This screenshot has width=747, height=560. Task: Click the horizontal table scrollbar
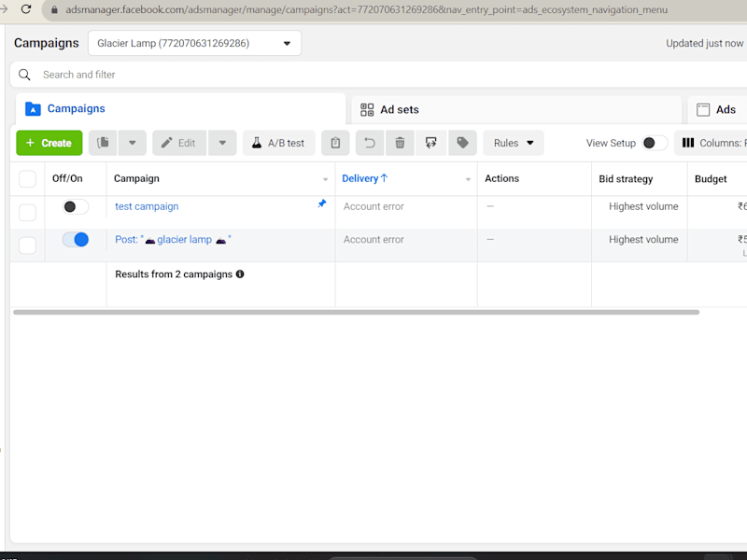tap(356, 313)
